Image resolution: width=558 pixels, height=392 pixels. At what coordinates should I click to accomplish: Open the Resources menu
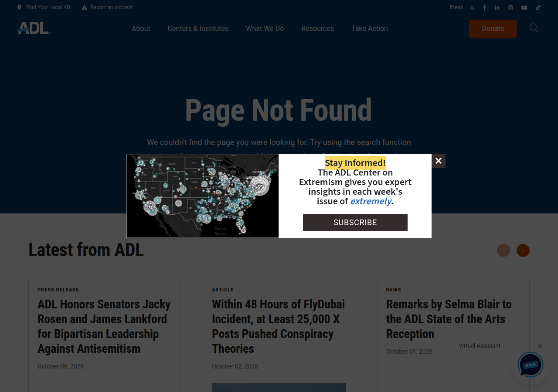(x=317, y=28)
